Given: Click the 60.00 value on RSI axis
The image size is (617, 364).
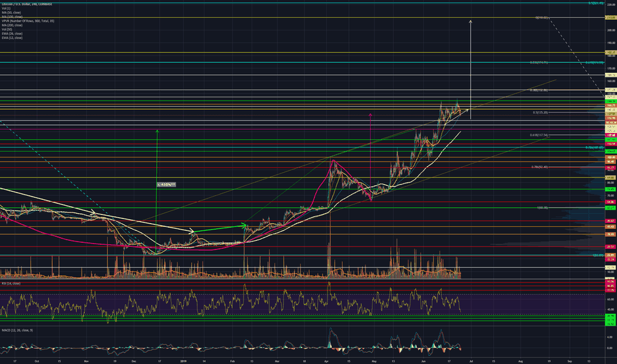Looking at the screenshot, I should 610,299.
